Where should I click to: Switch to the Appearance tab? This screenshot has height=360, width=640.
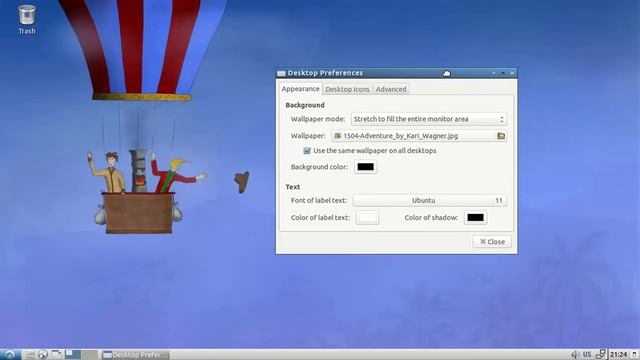coord(300,89)
